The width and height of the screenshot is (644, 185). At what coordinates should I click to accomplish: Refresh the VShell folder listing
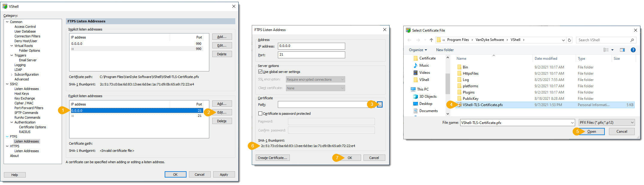(569, 40)
